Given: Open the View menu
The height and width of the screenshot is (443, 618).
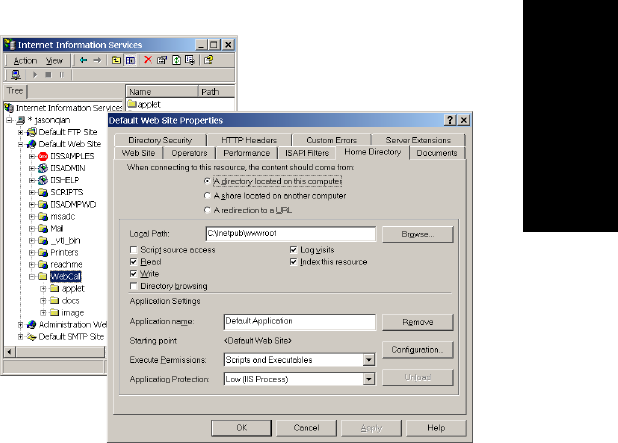Looking at the screenshot, I should tap(54, 61).
